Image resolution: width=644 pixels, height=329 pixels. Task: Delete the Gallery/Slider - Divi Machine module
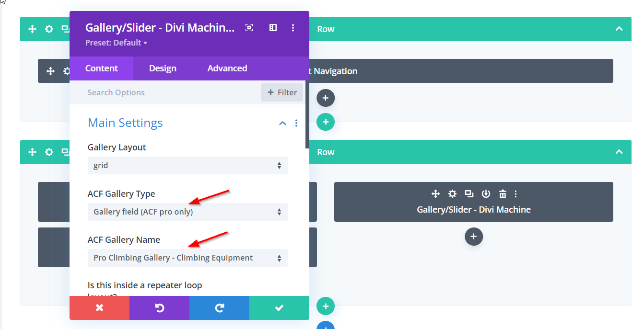[x=503, y=194]
